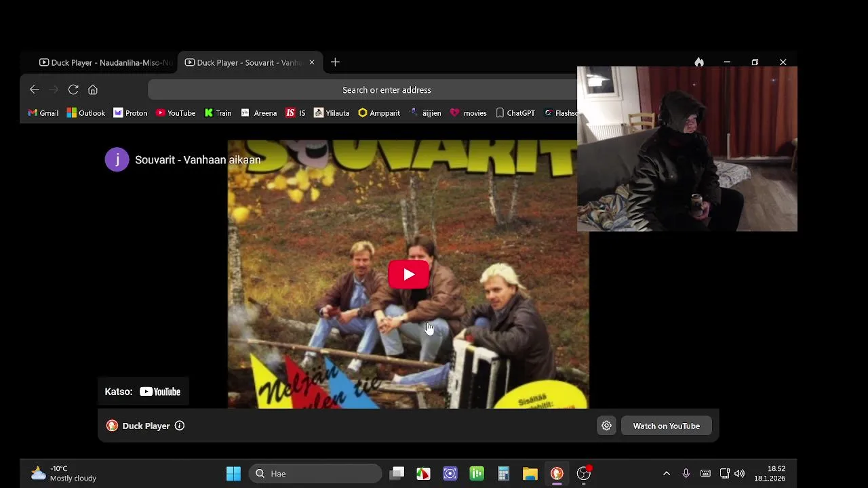This screenshot has height=488, width=868.
Task: Restore down the browser window
Action: point(755,62)
